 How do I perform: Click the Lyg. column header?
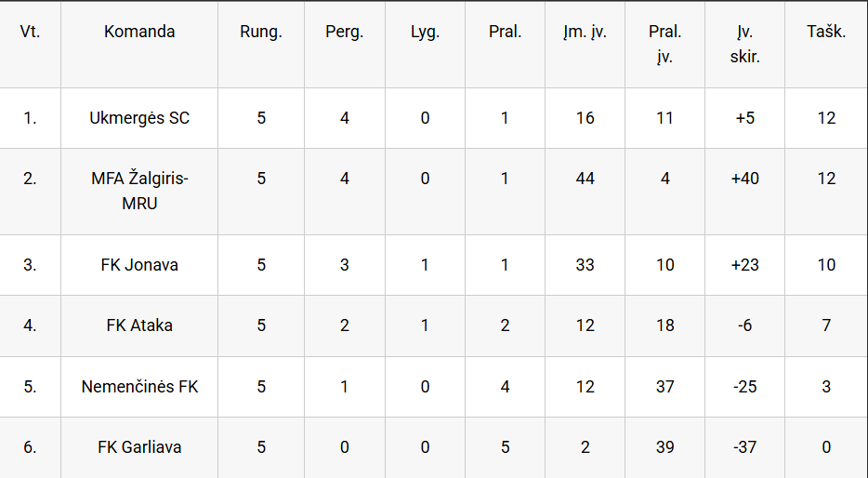(425, 33)
